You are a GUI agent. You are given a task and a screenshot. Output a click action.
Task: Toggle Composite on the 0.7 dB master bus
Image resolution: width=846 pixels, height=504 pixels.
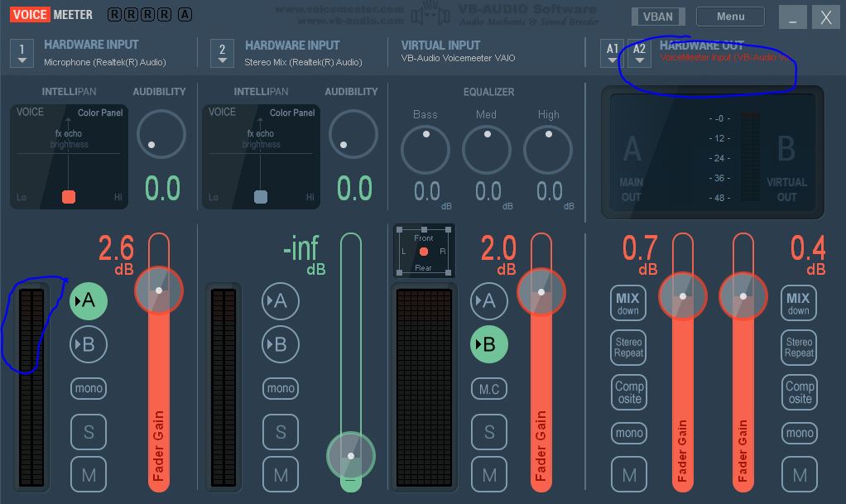(x=629, y=392)
